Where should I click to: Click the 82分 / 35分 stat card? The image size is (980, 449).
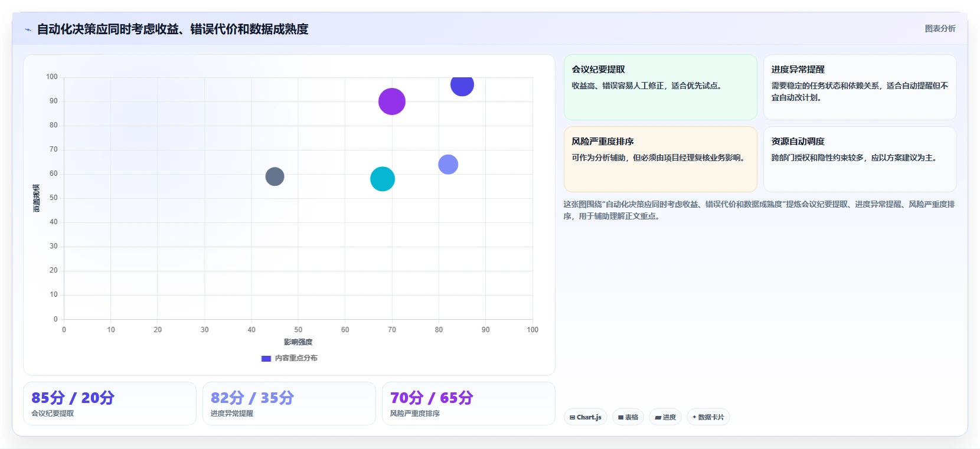pyautogui.click(x=289, y=404)
